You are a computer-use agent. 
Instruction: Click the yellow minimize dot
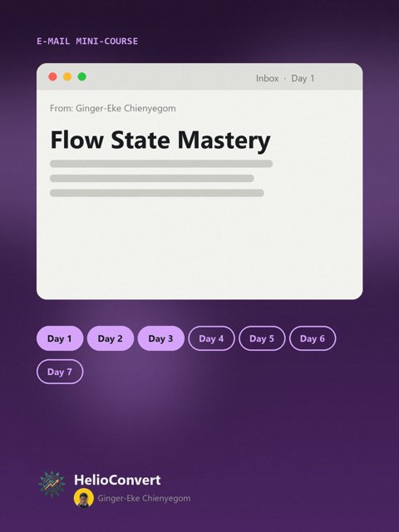(67, 76)
